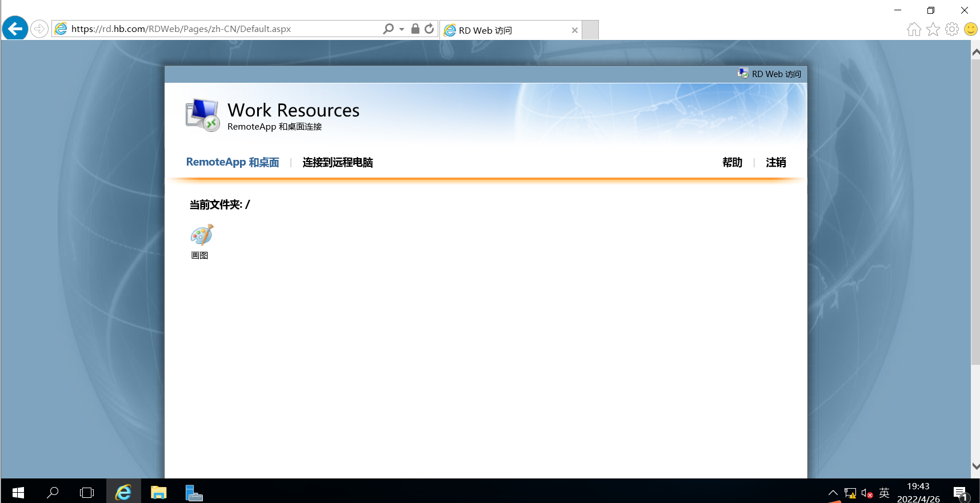Click the page scrollbar down arrow
This screenshot has height=503, width=980.
click(975, 466)
